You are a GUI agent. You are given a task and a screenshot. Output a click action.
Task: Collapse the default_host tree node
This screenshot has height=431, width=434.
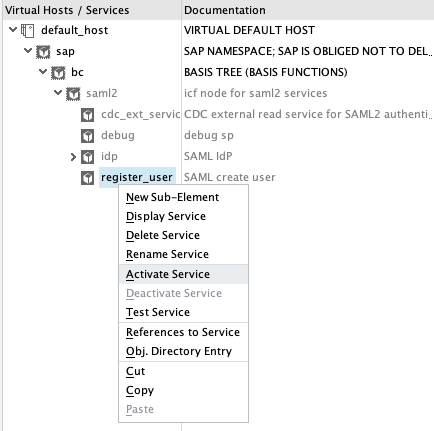click(x=13, y=30)
